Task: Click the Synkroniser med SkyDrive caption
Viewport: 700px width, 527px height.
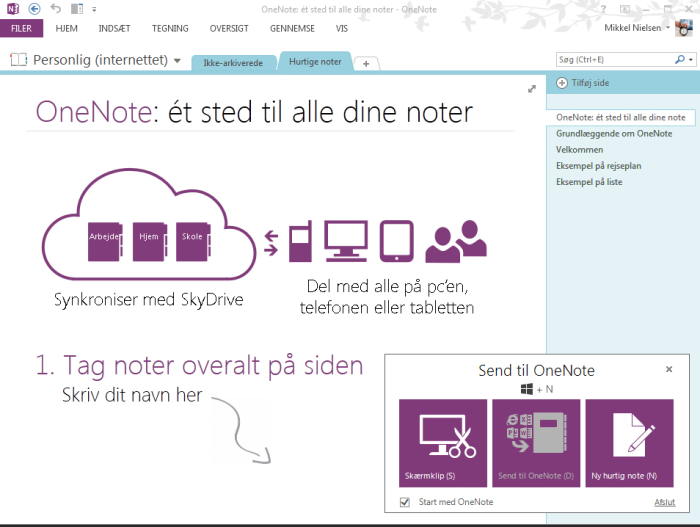Action: click(149, 300)
